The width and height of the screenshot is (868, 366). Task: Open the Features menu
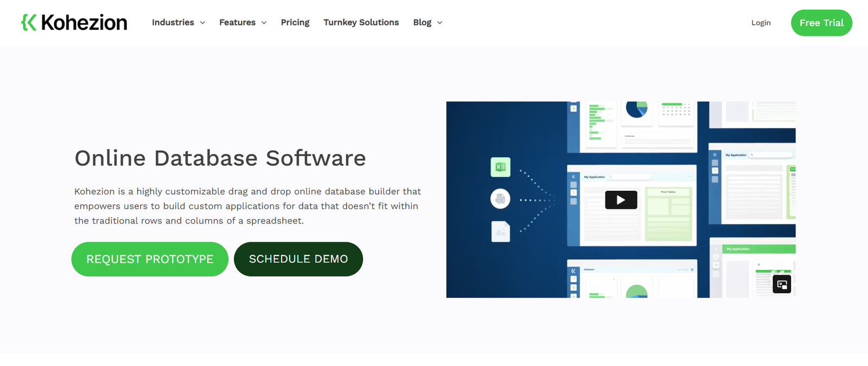(237, 22)
